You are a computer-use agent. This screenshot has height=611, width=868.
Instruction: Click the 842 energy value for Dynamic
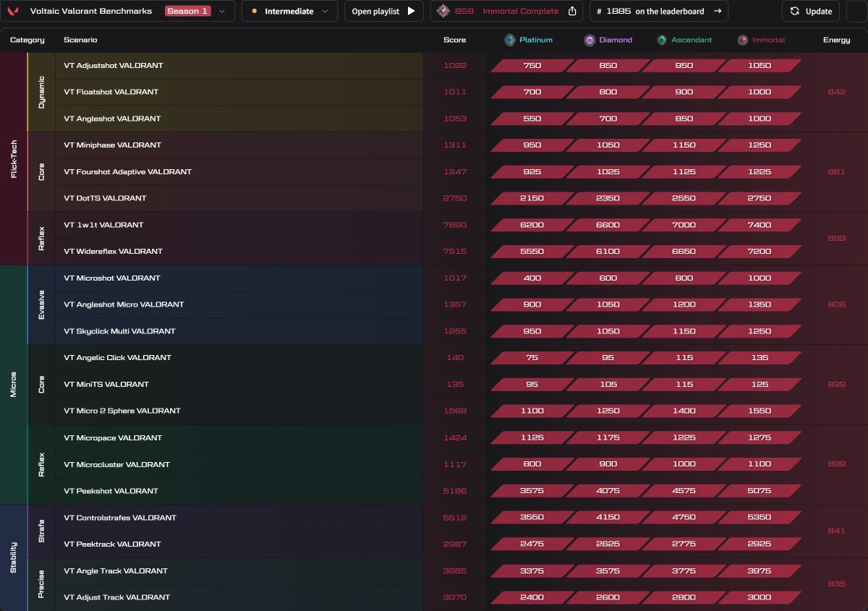click(x=836, y=92)
